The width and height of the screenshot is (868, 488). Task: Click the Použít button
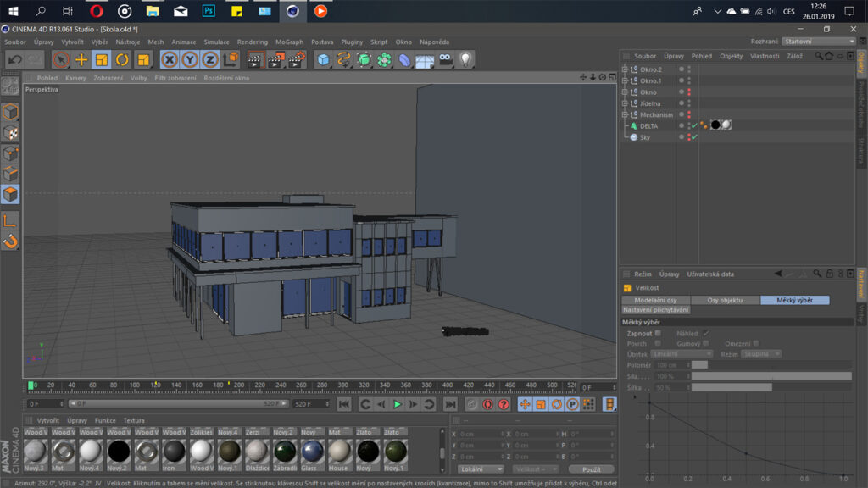591,469
